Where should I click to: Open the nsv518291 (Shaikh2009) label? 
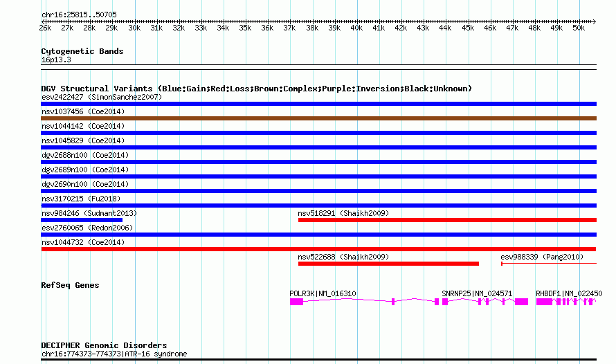[343, 213]
